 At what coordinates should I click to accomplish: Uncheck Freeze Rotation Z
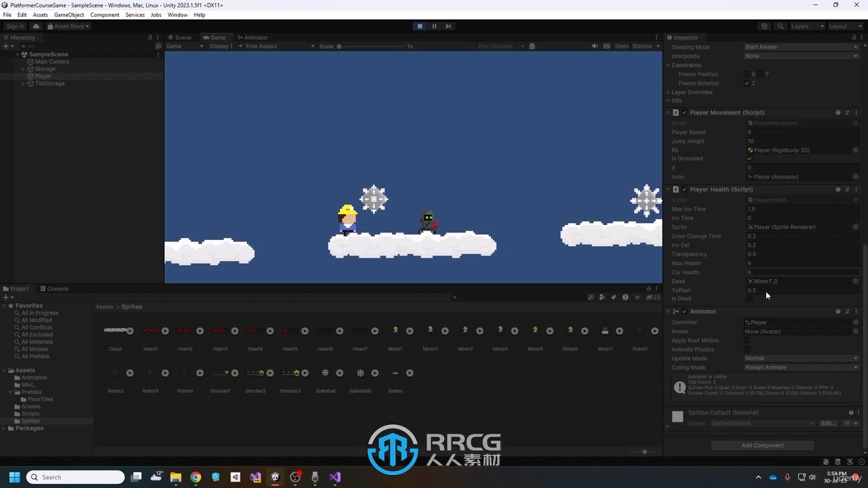(747, 83)
